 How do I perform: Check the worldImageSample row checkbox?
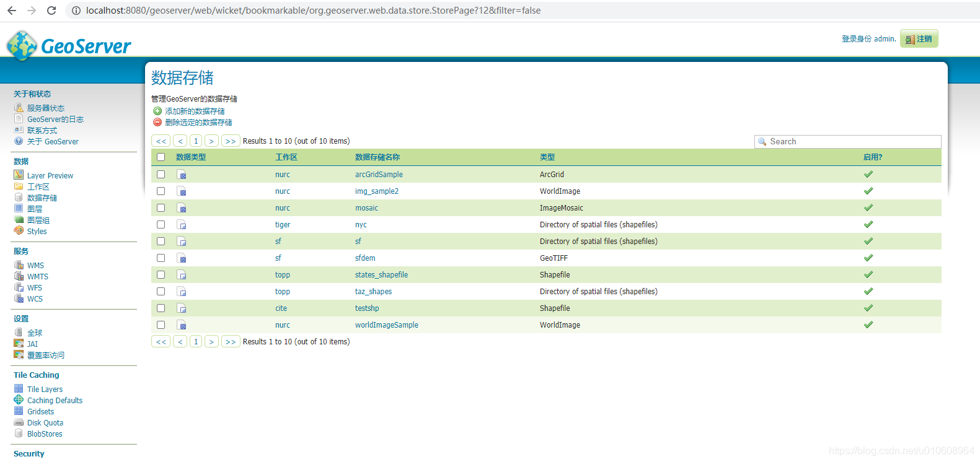161,325
